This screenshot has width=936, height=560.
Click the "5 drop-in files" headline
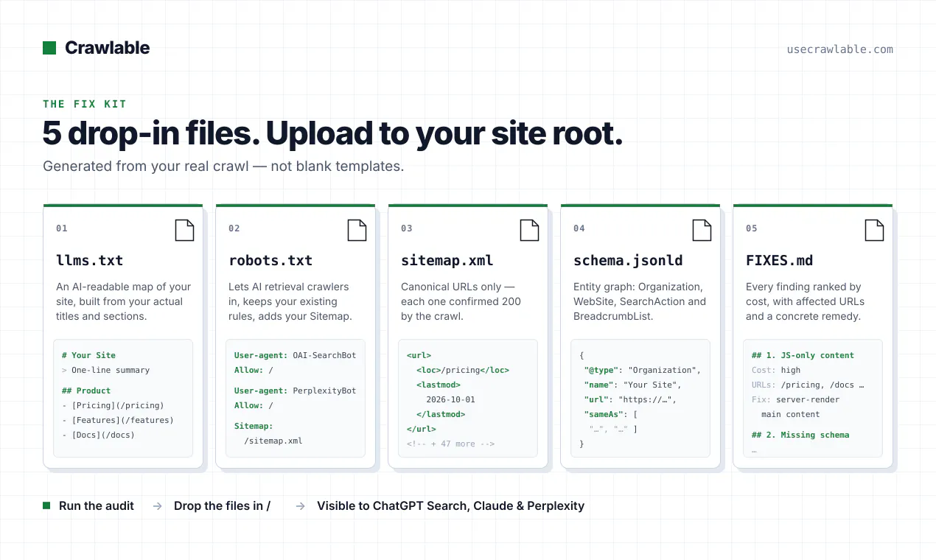pyautogui.click(x=333, y=133)
